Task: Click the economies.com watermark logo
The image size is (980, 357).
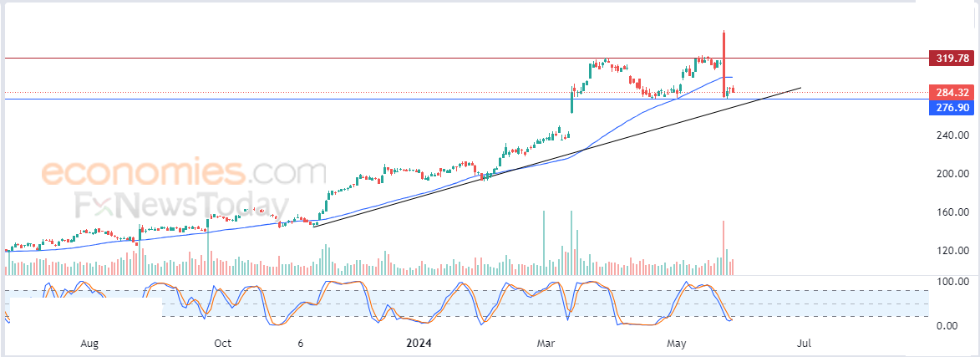Action: tap(184, 173)
